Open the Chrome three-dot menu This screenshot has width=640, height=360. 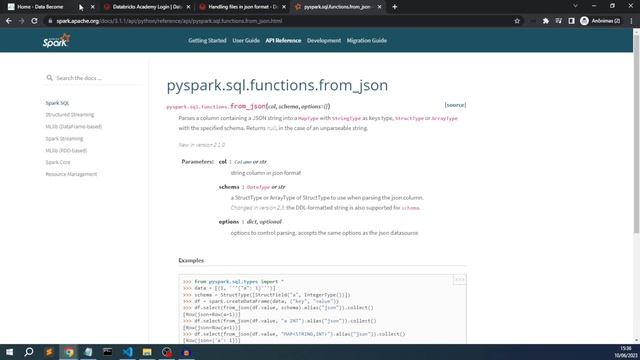pyautogui.click(x=631, y=21)
